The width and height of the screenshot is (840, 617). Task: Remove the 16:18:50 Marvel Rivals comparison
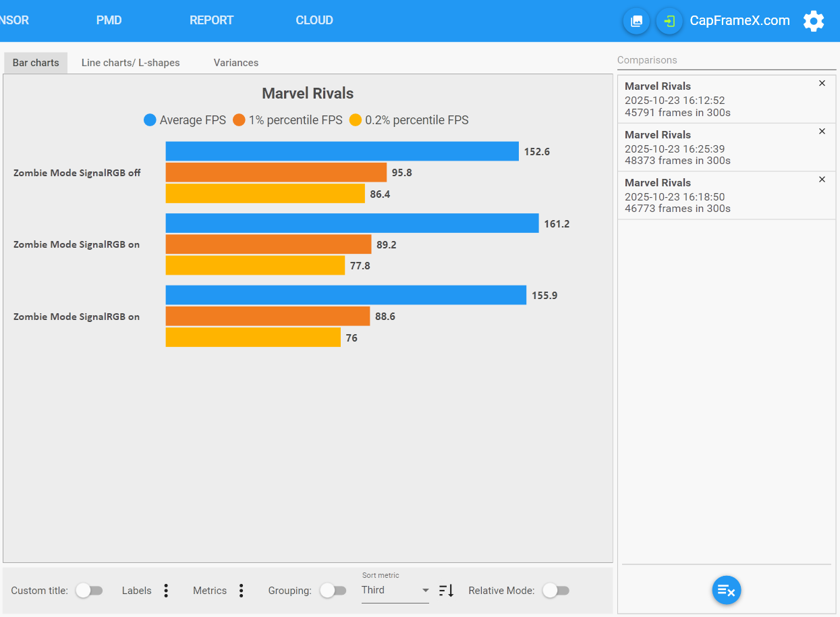822,180
